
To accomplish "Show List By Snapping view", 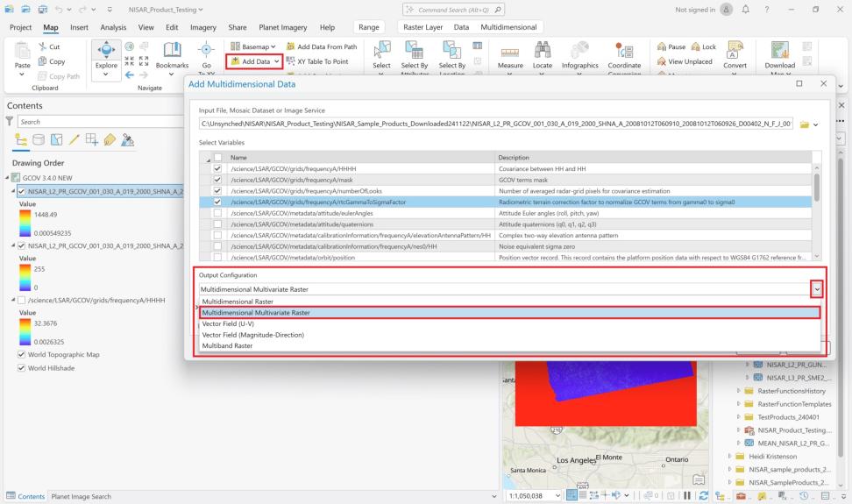I will tap(92, 140).
